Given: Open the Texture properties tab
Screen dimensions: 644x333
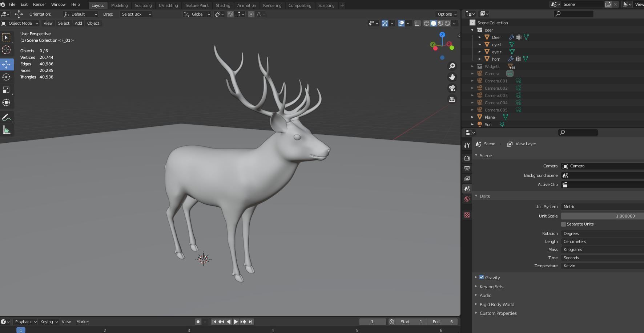Looking at the screenshot, I should [x=467, y=215].
